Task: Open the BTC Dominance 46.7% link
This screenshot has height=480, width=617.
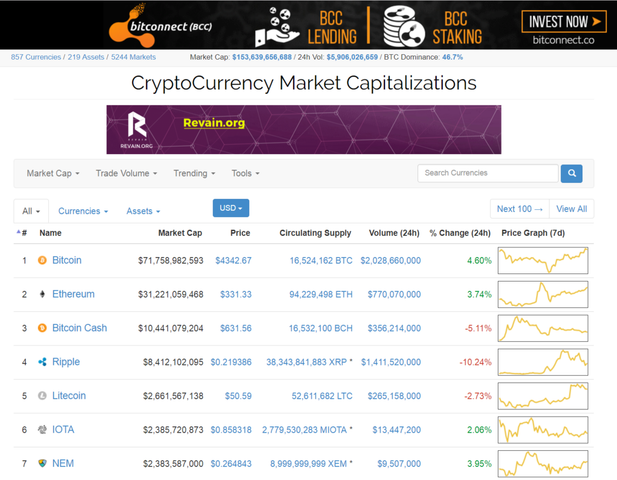Action: pos(453,57)
